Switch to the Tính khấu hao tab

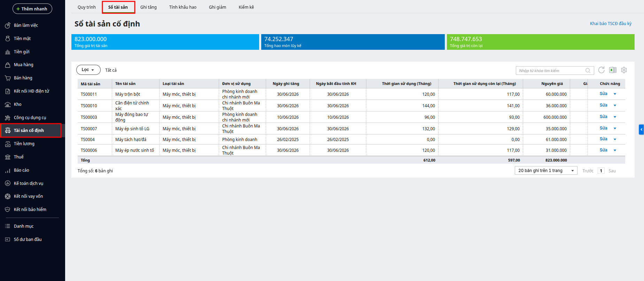183,7
